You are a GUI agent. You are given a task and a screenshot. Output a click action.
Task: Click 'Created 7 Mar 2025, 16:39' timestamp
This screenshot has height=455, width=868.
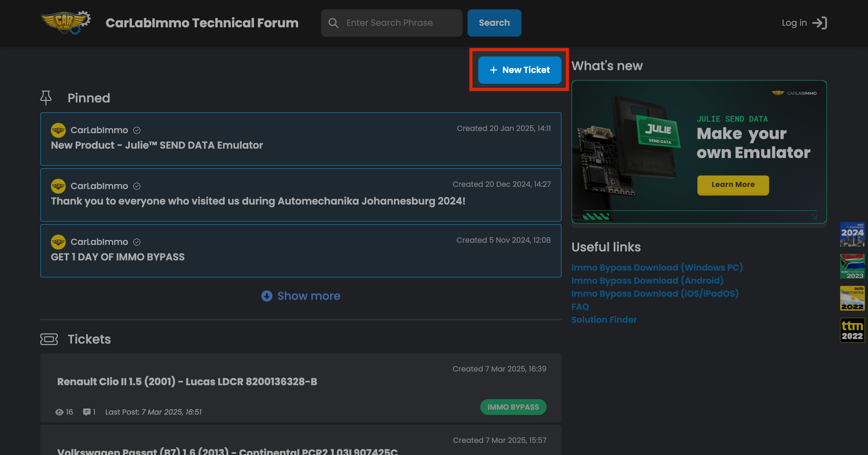click(499, 369)
